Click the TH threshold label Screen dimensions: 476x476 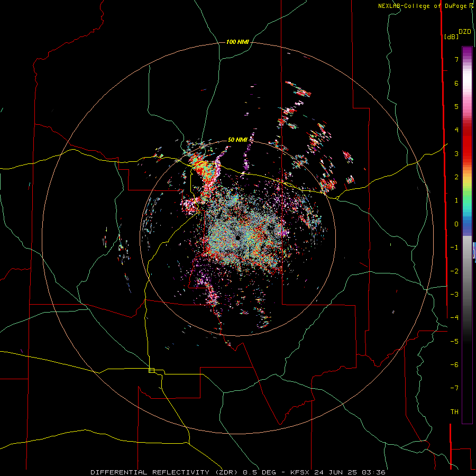[x=454, y=412]
